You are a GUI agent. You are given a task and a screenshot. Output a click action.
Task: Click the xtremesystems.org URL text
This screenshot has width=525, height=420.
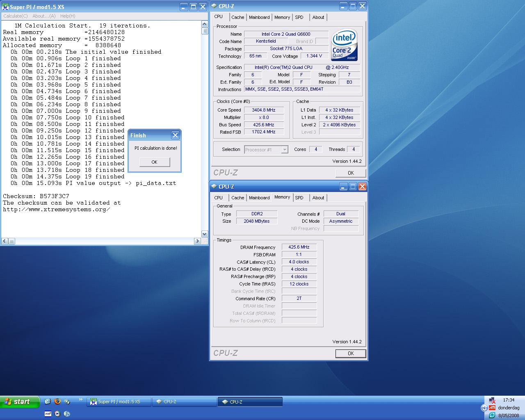tap(57, 209)
